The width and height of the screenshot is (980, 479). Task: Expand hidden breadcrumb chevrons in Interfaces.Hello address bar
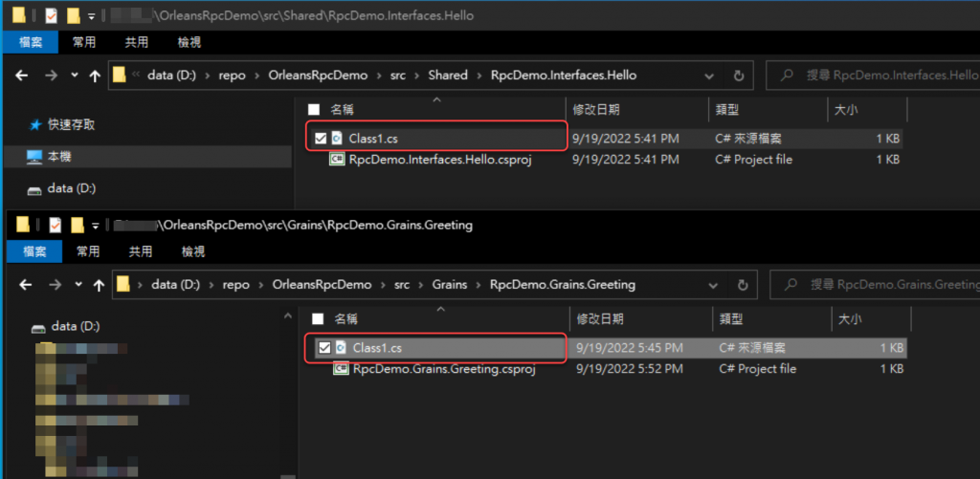tap(136, 76)
